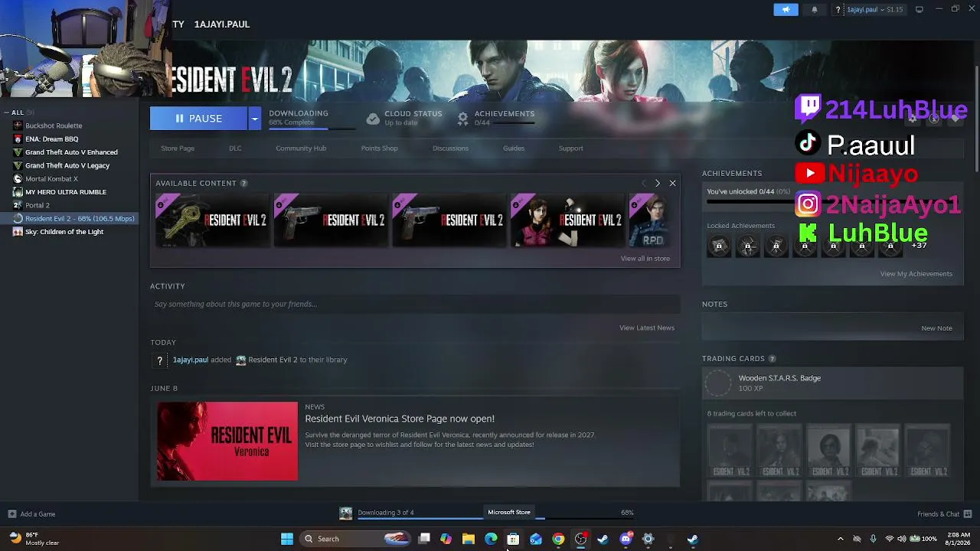Open Microsoft Store from the taskbar
The width and height of the screenshot is (980, 551).
pyautogui.click(x=513, y=539)
